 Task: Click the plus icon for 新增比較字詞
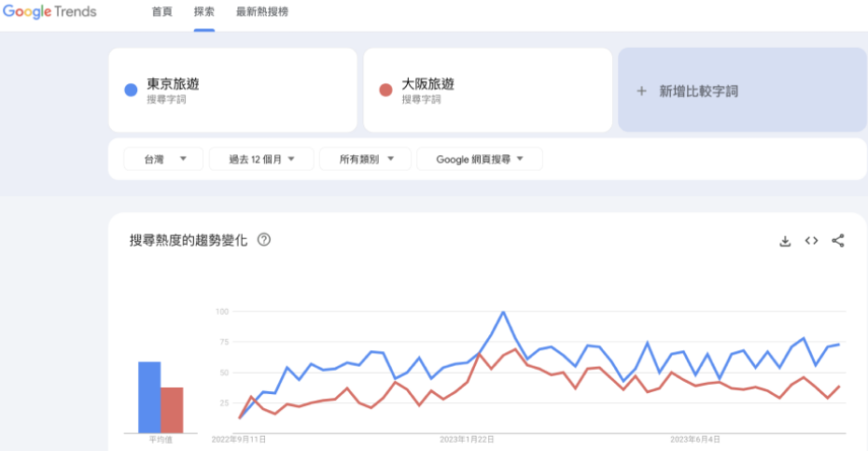click(x=641, y=91)
